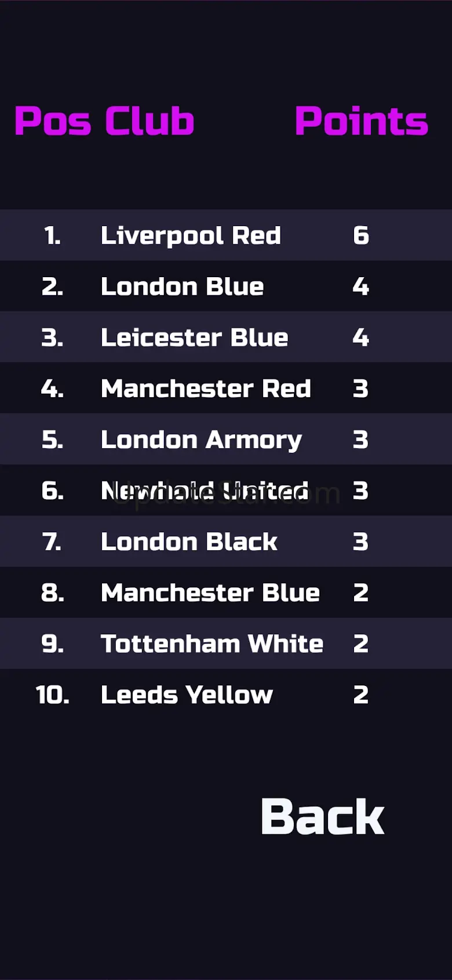Click the Points column header
452x980 pixels.
pyautogui.click(x=361, y=121)
